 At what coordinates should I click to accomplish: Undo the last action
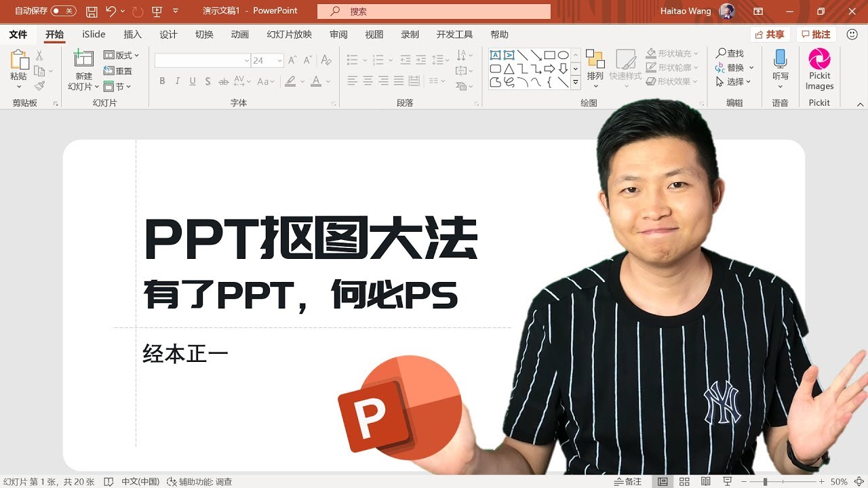[x=111, y=12]
